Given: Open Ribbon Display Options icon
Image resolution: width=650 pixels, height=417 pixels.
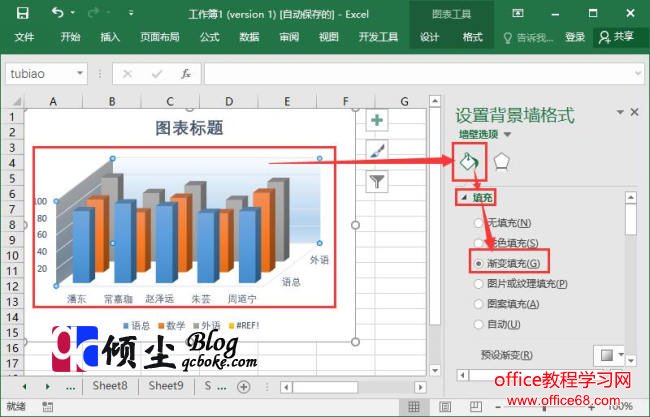Looking at the screenshot, I should point(518,13).
